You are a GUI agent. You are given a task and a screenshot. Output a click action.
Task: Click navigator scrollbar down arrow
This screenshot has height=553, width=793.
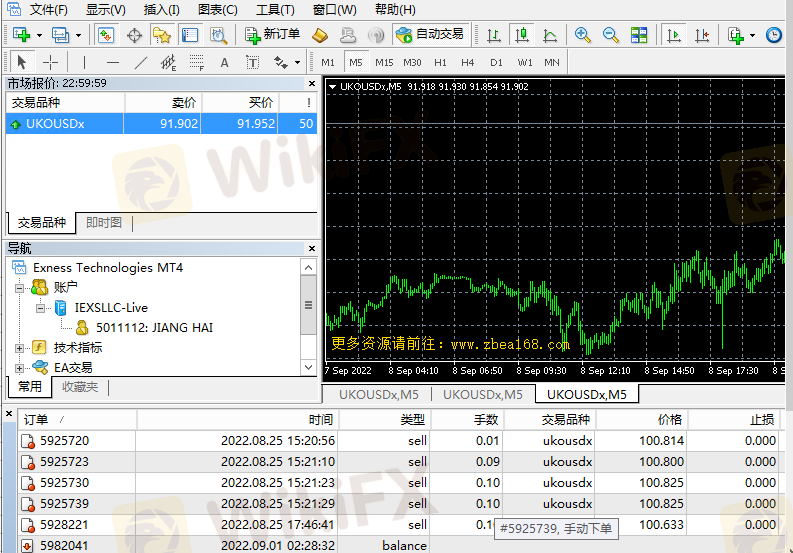[309, 367]
